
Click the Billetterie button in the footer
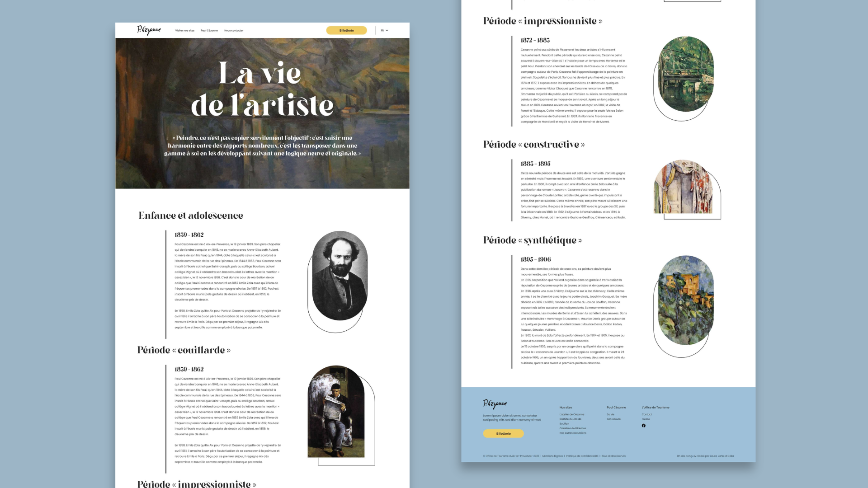click(x=504, y=434)
